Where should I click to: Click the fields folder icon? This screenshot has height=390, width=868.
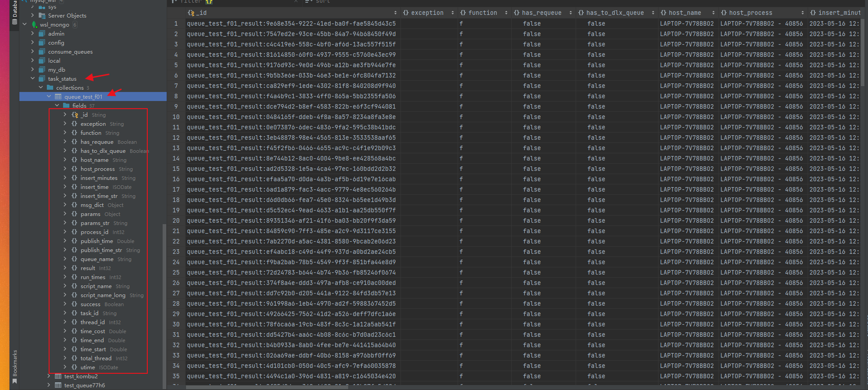tap(66, 106)
